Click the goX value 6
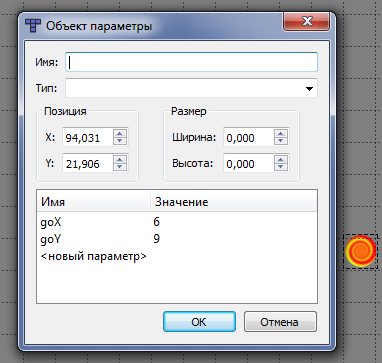The image size is (382, 363). coord(157,222)
